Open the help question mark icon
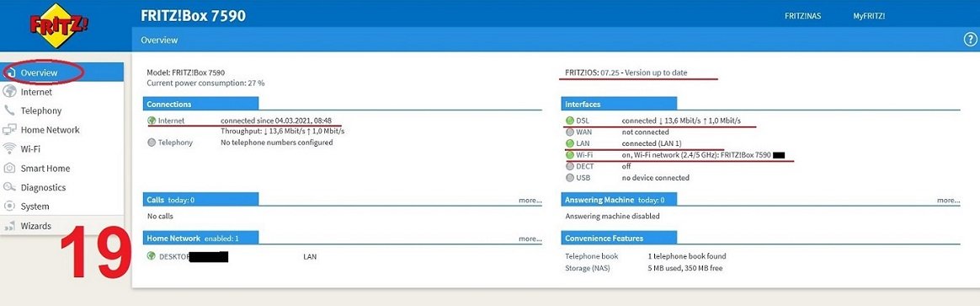The height and width of the screenshot is (306, 980). coord(970,40)
